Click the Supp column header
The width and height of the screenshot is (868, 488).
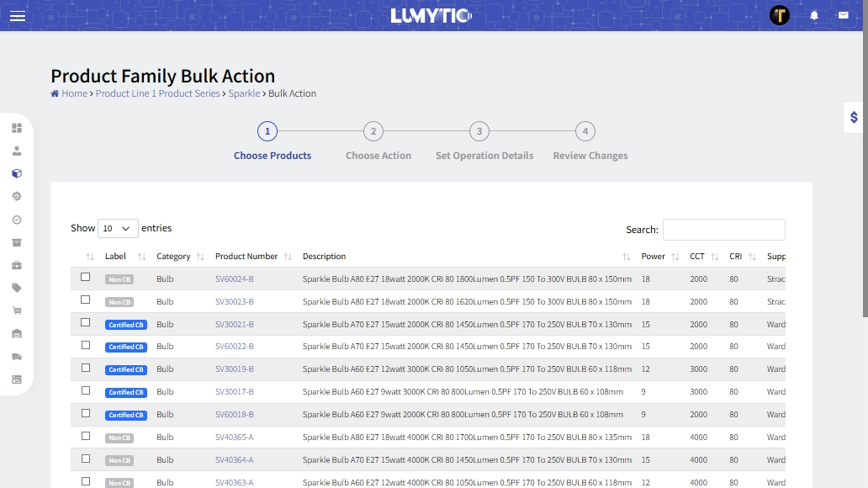point(776,257)
